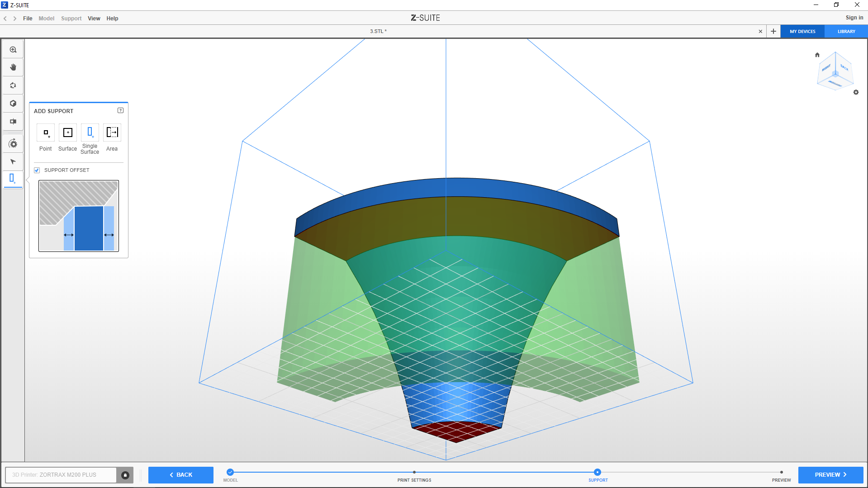Viewport: 868px width, 488px height.
Task: Pick the Area support tool
Action: point(112,133)
